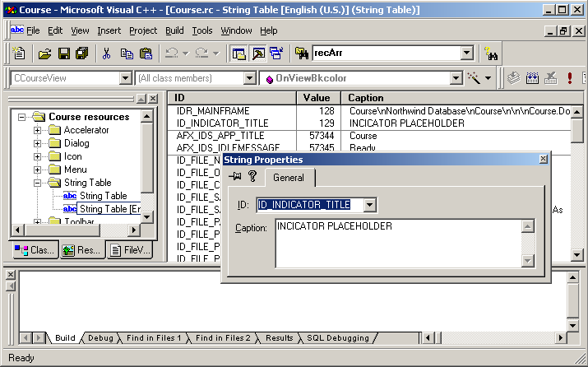Open the Project menu

pyautogui.click(x=143, y=30)
